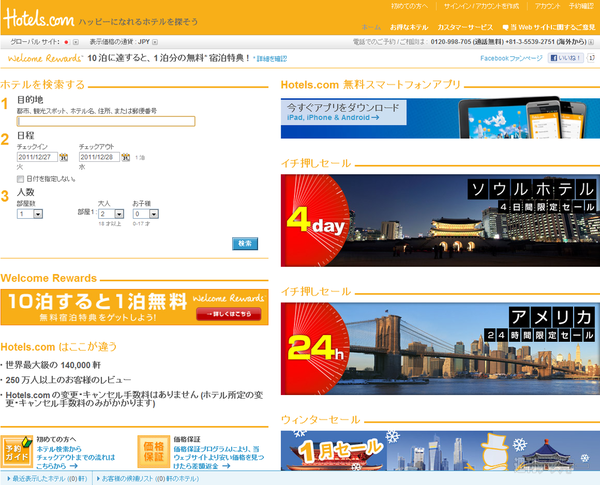Open the smartphone app devices banner image
600x485 pixels.
click(440, 118)
